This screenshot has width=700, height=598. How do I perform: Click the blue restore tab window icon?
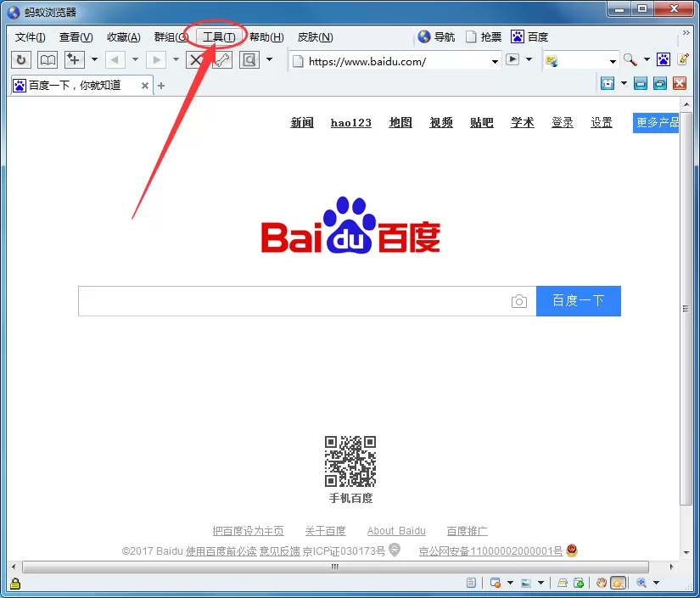(x=660, y=83)
